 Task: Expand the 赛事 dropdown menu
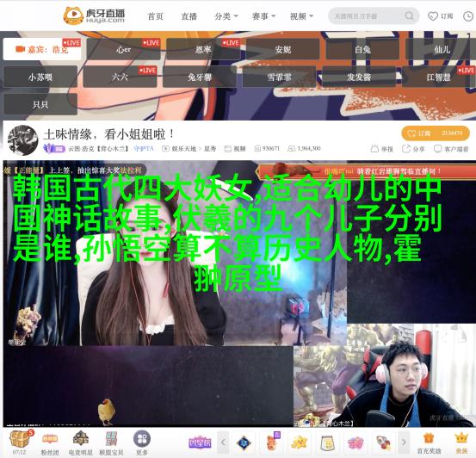coord(263,16)
